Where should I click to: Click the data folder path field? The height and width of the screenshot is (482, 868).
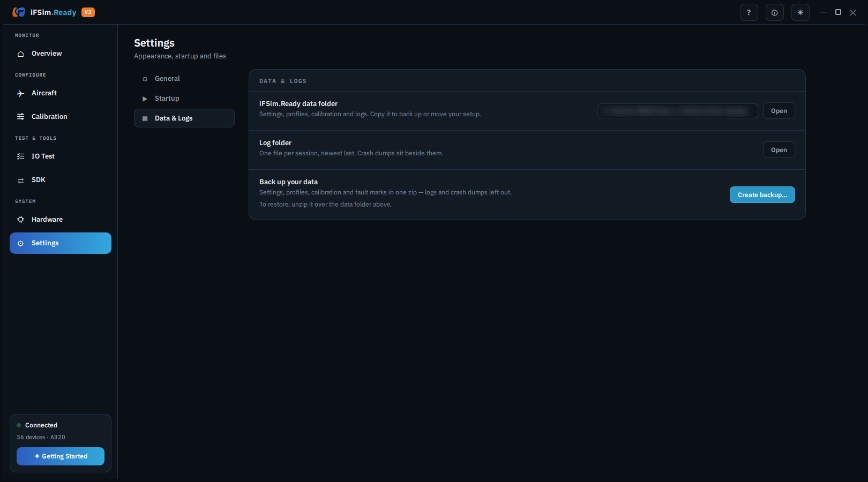click(x=677, y=111)
